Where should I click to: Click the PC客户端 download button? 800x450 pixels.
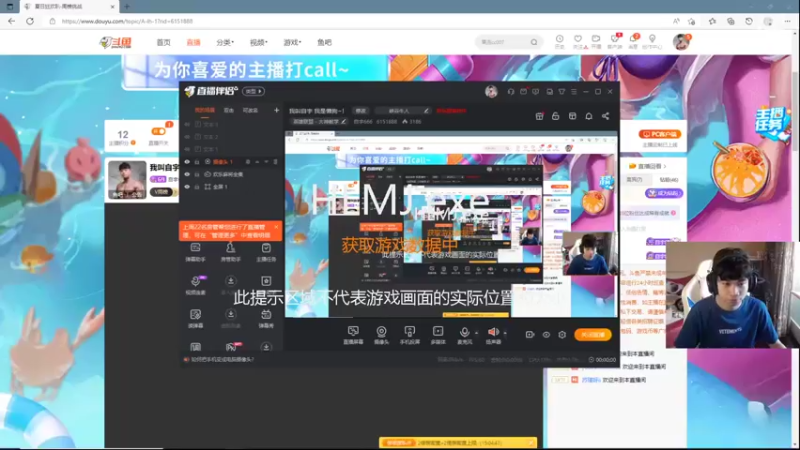click(x=660, y=134)
